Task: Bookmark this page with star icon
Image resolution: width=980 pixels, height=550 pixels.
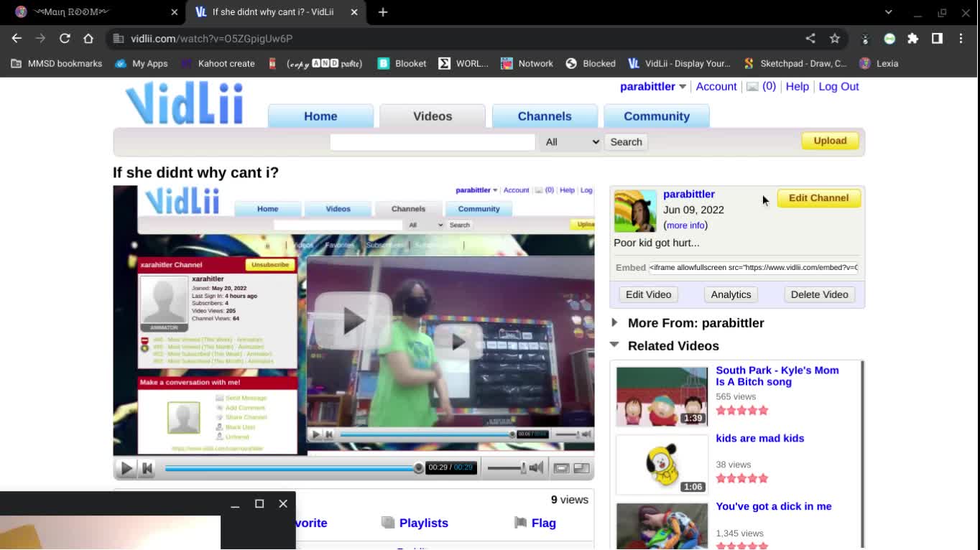Action: 834,39
